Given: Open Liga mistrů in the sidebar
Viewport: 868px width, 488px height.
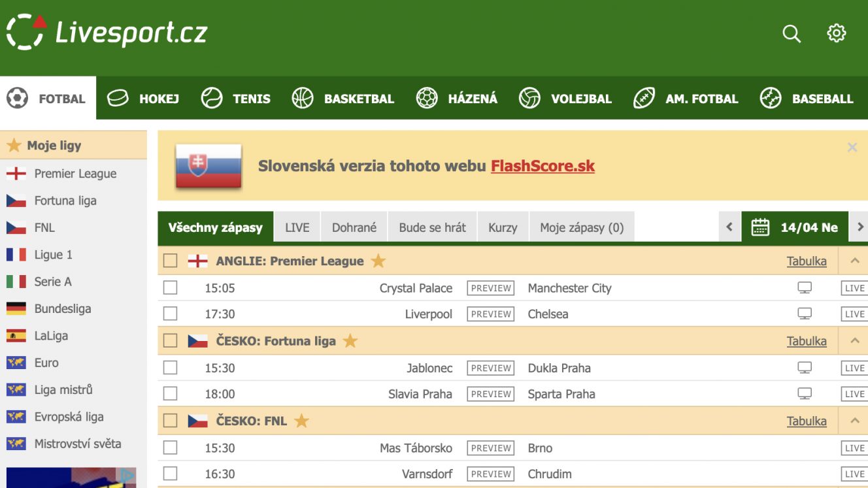Looking at the screenshot, I should (x=63, y=390).
